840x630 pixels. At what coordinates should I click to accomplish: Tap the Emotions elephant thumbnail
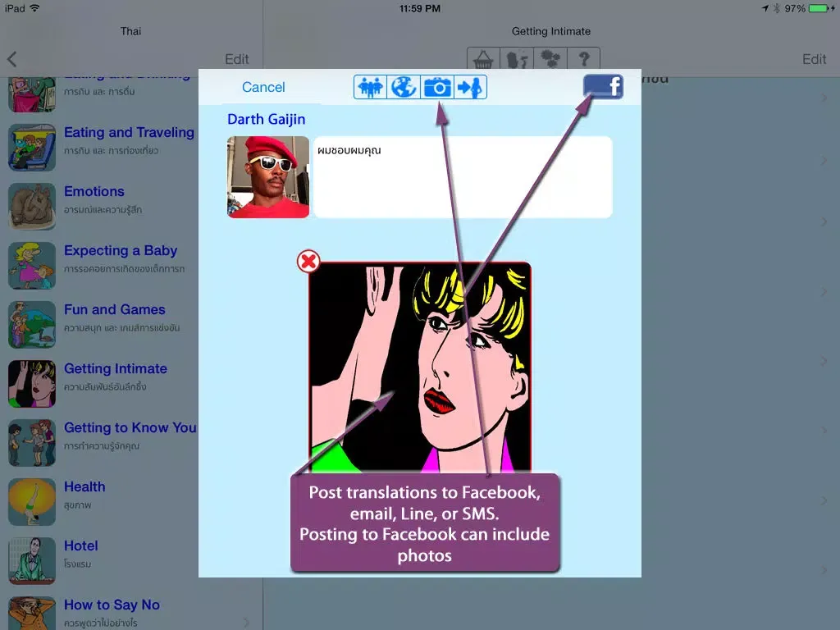coord(32,206)
